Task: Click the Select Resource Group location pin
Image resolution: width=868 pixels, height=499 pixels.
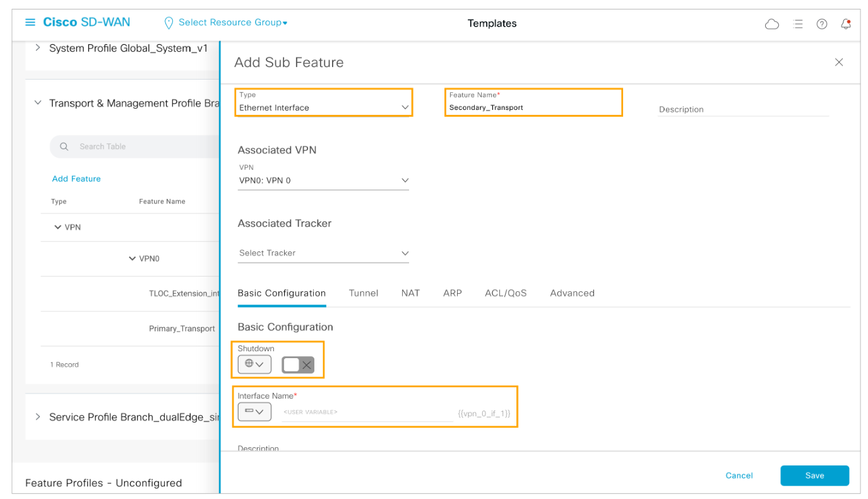Action: pyautogui.click(x=169, y=23)
